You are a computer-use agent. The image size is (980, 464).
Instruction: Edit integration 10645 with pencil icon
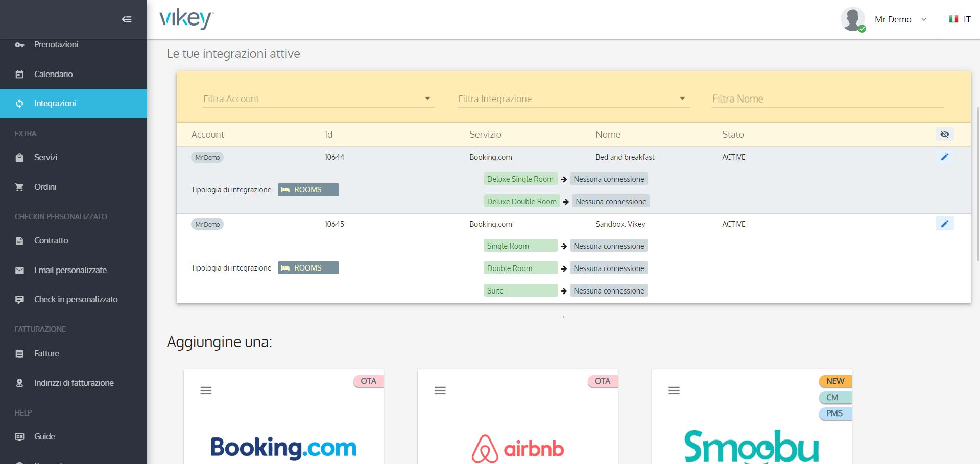point(944,224)
